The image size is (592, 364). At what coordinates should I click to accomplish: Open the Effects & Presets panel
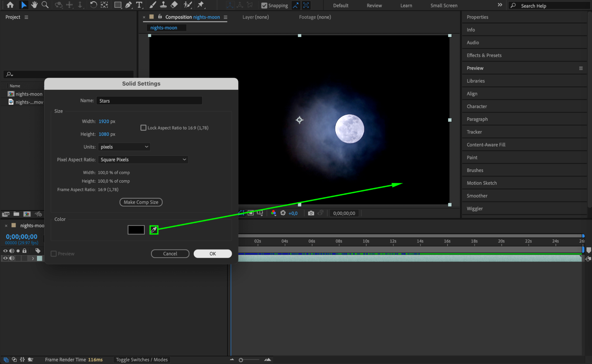[484, 55]
